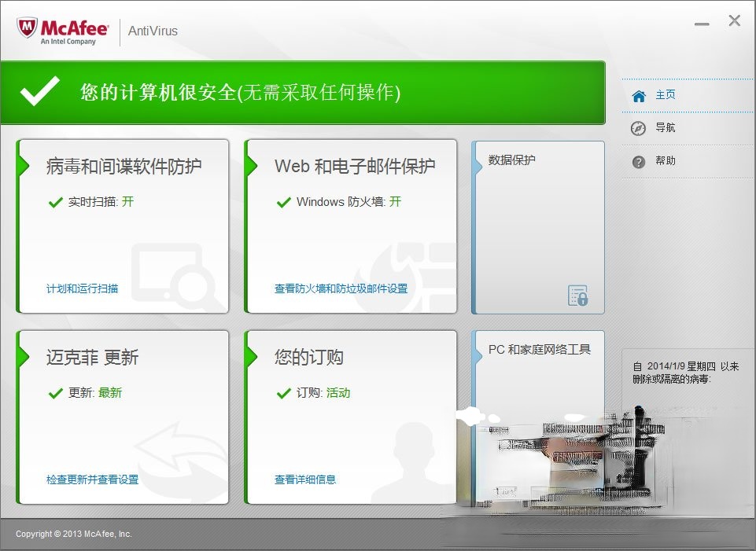
Task: Click the Windows 防火墙 开 status toggle
Action: coord(396,201)
